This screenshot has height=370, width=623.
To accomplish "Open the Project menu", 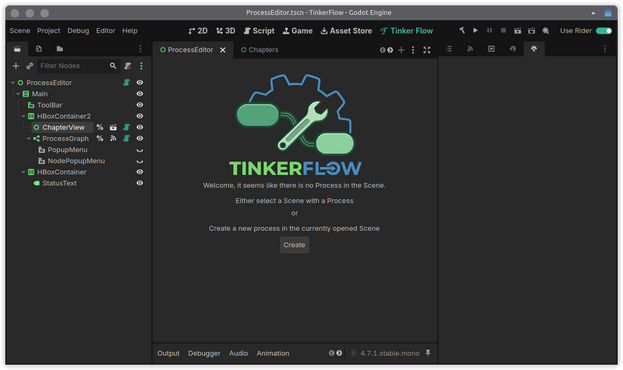I will coord(48,31).
